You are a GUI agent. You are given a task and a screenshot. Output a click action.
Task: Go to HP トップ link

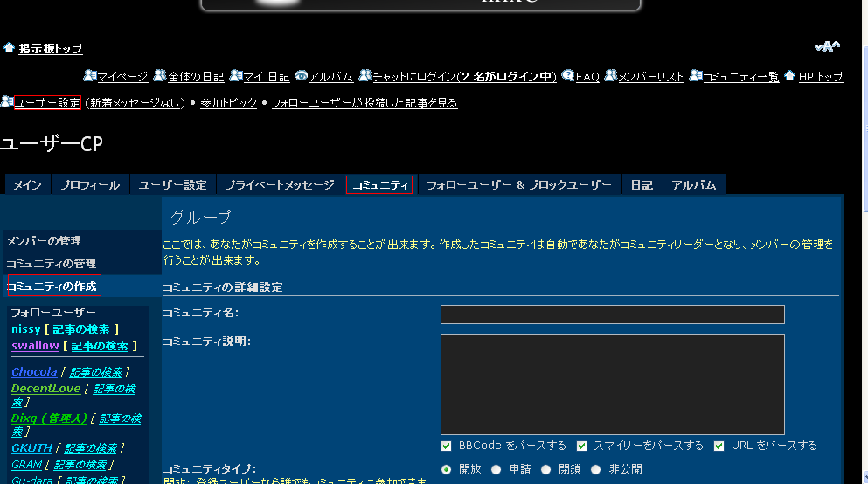821,76
